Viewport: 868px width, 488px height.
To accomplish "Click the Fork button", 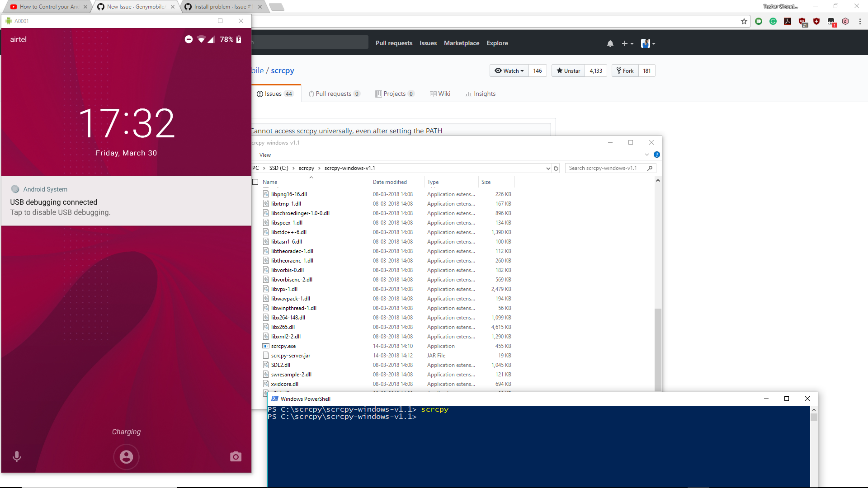I will coord(625,70).
